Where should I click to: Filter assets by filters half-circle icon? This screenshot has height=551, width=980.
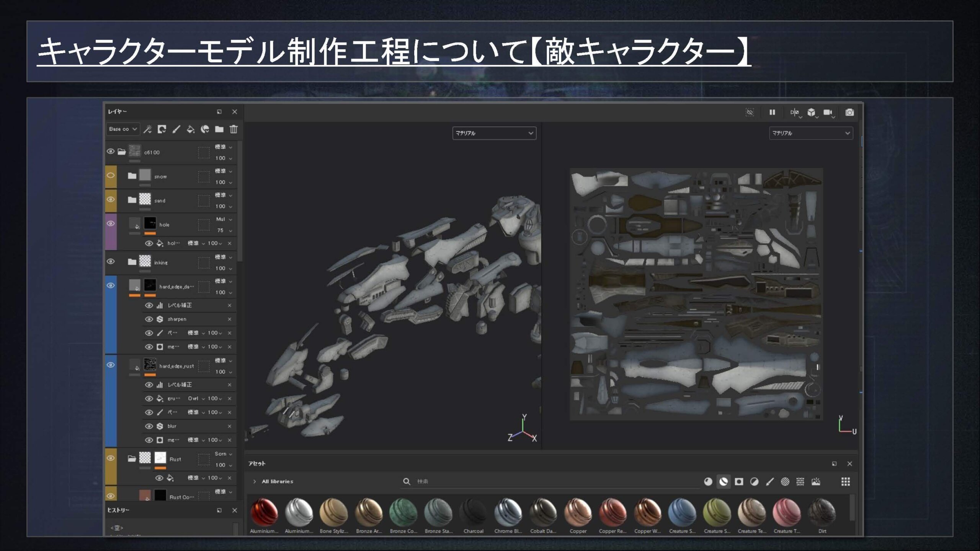coord(754,482)
